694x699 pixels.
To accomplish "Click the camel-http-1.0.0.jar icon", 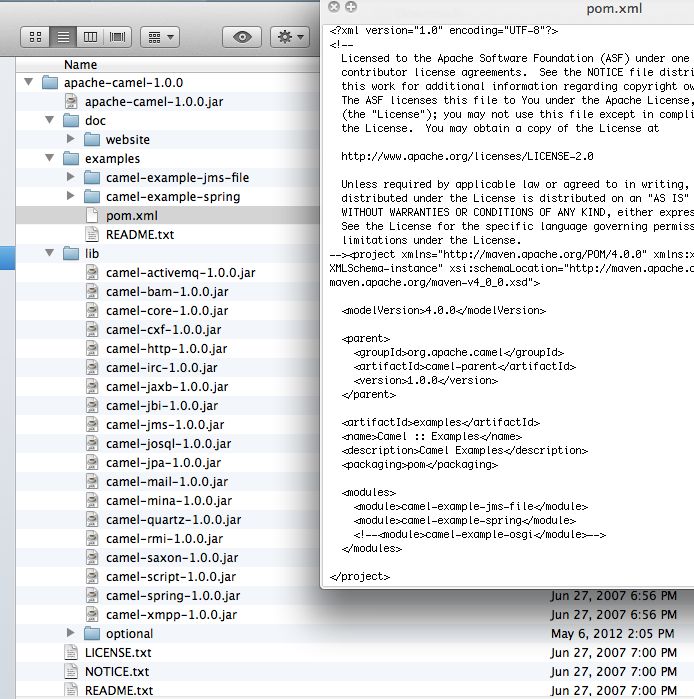I will coord(92,349).
